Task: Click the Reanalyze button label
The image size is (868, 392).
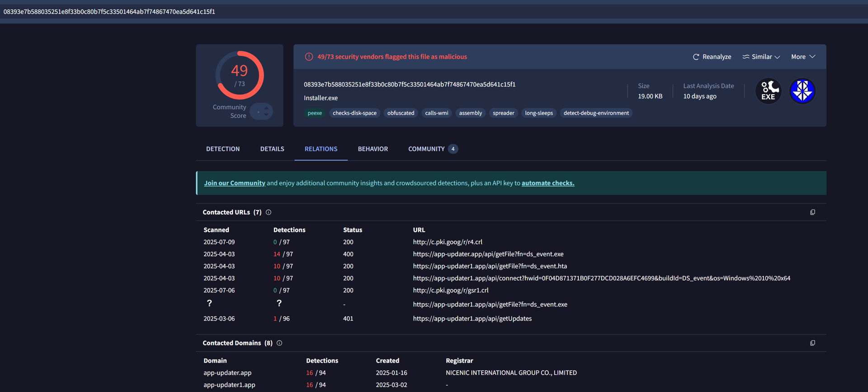Action: (717, 57)
